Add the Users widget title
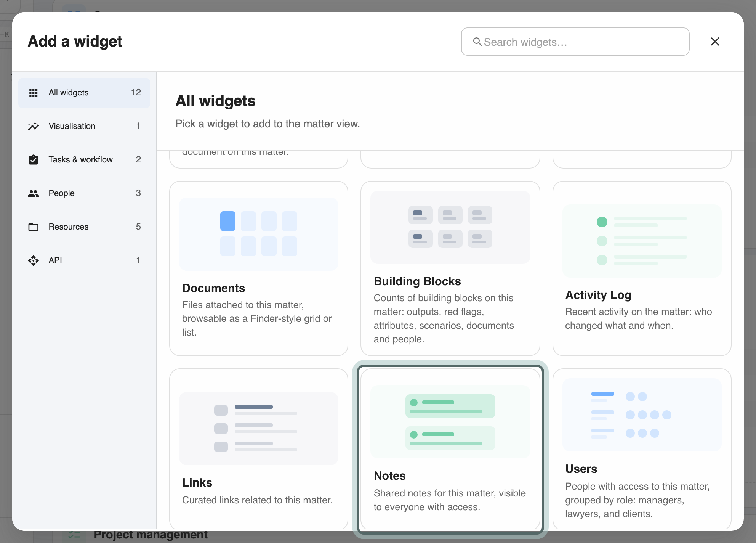756x543 pixels. [x=581, y=469]
